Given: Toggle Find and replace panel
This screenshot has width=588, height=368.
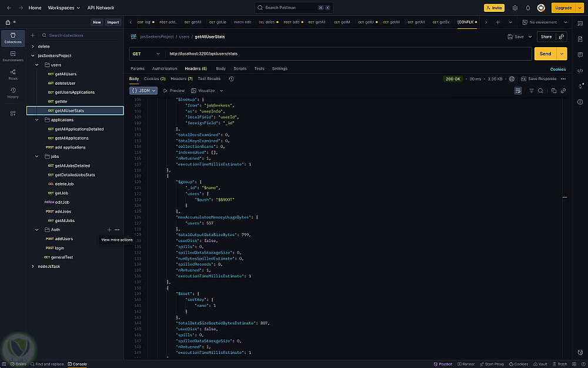Looking at the screenshot, I should point(47,364).
